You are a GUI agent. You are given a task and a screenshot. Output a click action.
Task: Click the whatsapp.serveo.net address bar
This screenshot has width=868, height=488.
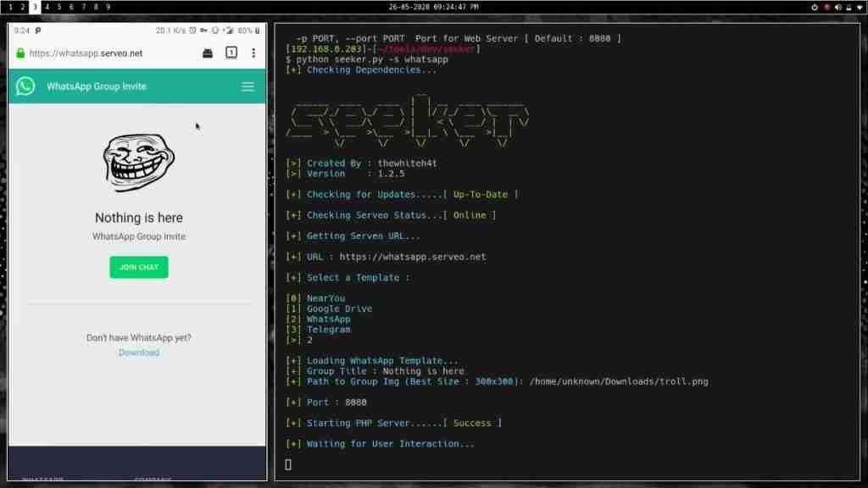86,53
